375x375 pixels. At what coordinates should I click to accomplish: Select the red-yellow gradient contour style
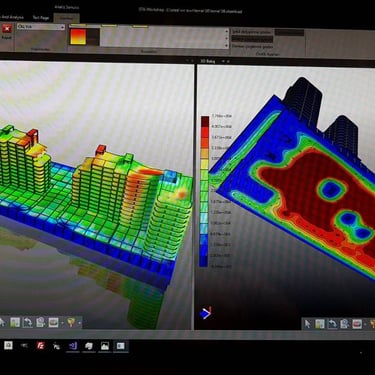78,36
